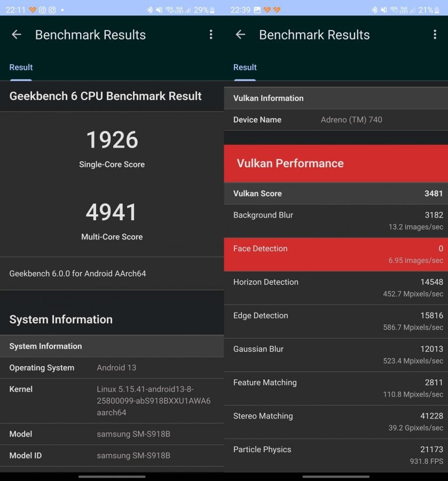This screenshot has height=481, width=448.
Task: Tap the Geekbench 6.0.0 for Android AArch64 text
Action: 77,274
